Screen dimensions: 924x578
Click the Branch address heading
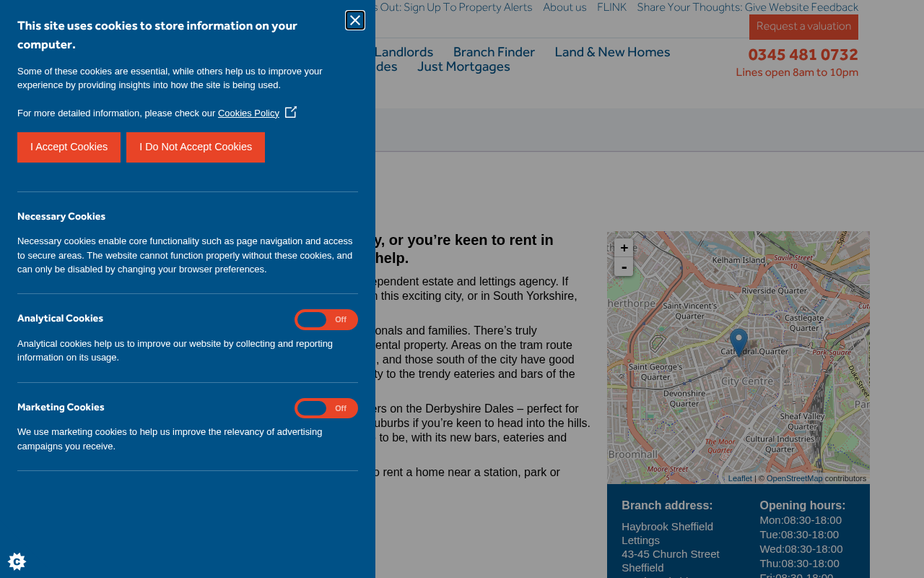(667, 506)
